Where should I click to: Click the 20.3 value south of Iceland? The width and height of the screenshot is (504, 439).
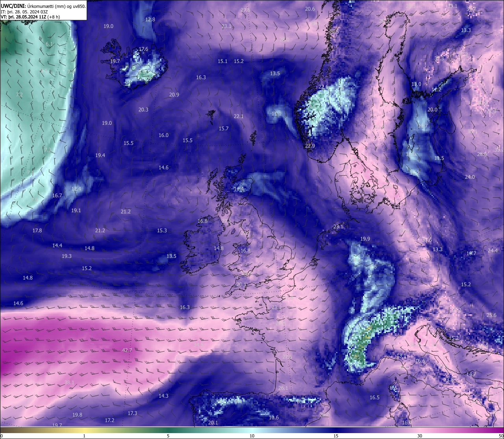tap(143, 109)
